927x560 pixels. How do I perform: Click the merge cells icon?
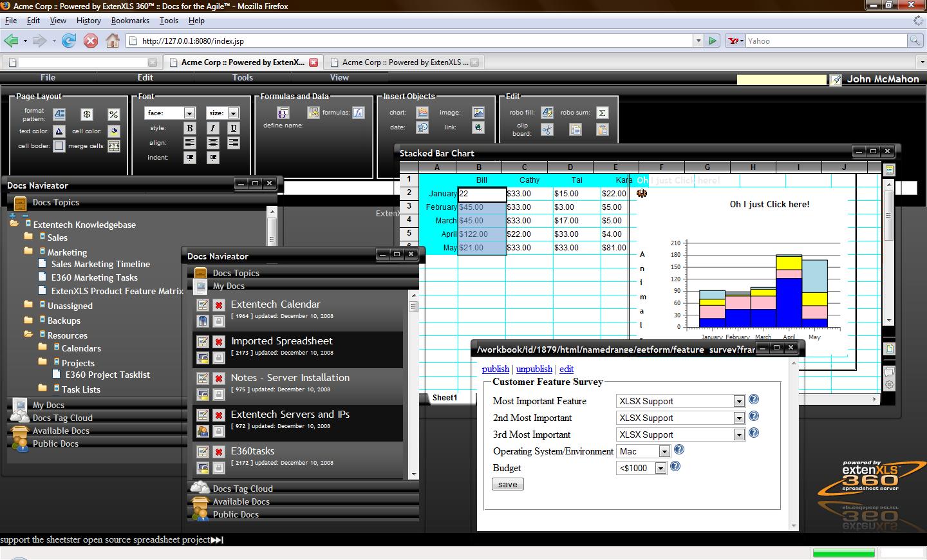114,146
